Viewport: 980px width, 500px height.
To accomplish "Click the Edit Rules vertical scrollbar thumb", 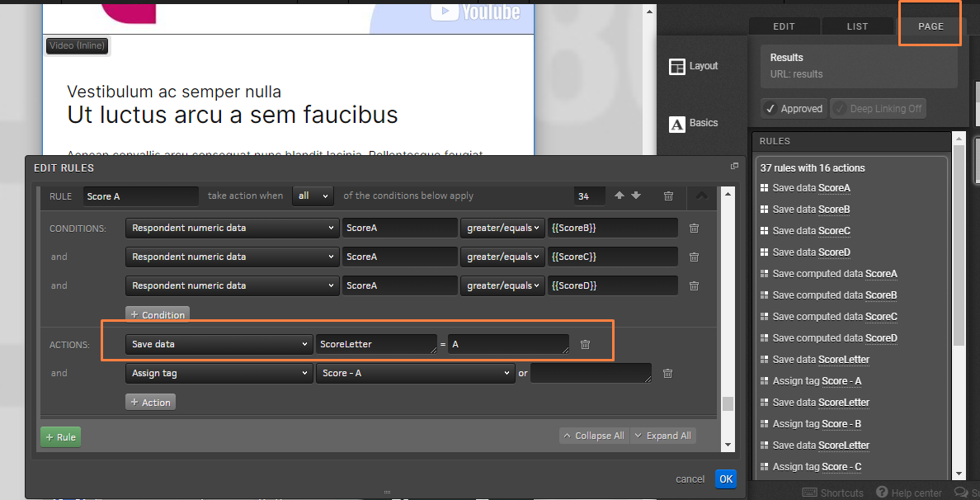I will click(x=728, y=403).
